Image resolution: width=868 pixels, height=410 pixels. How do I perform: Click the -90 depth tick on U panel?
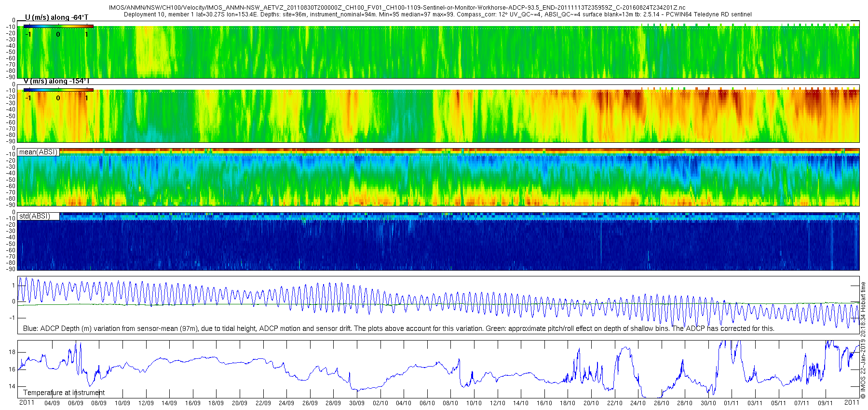[x=10, y=77]
